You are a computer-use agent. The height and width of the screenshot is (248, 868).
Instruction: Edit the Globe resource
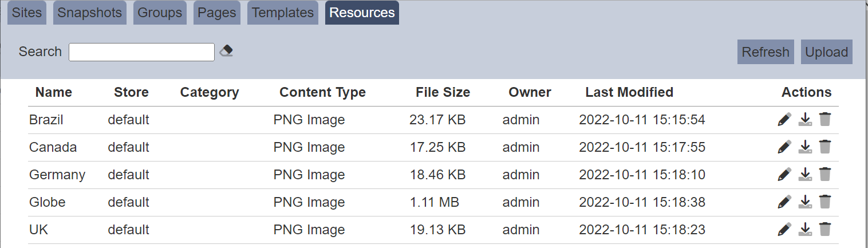click(x=784, y=202)
